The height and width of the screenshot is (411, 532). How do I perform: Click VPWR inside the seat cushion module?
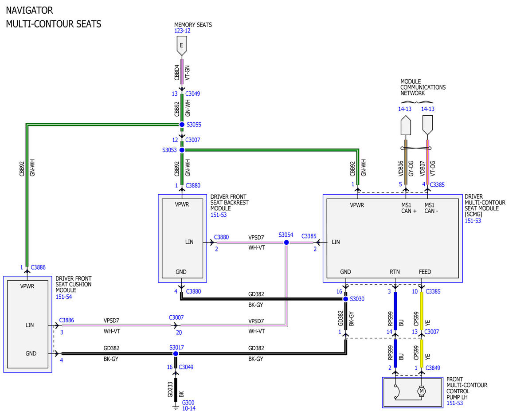[27, 286]
